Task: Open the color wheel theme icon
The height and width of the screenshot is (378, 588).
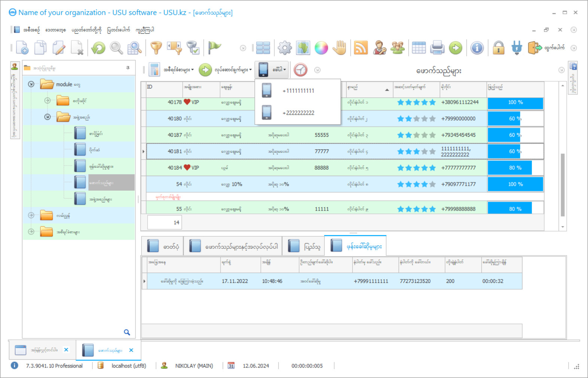Action: (321, 48)
